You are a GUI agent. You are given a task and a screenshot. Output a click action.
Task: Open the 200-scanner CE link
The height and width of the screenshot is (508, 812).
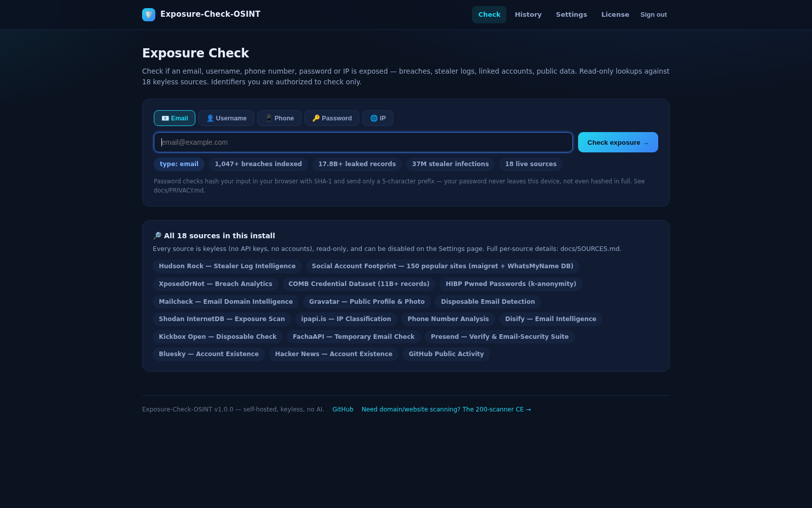pos(447,409)
